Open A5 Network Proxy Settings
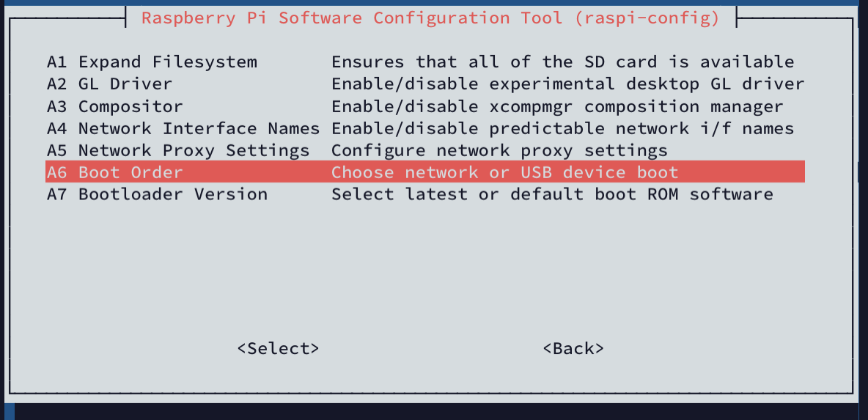 pyautogui.click(x=177, y=150)
